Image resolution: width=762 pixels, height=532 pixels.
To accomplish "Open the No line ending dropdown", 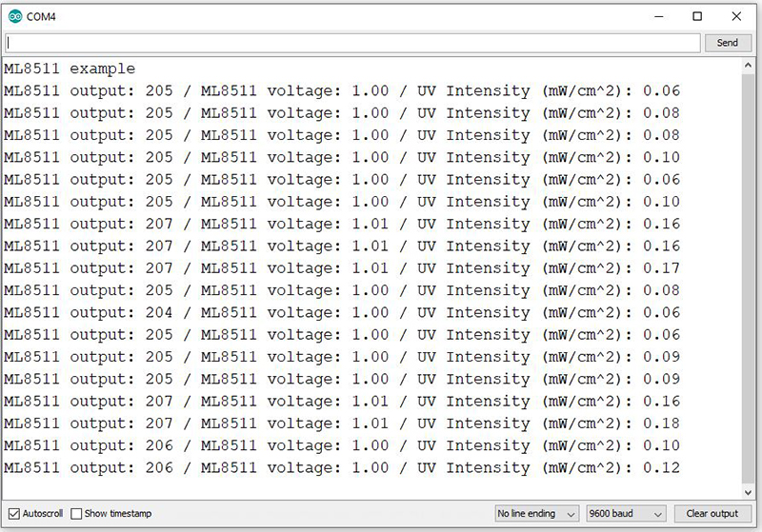I will (x=536, y=514).
